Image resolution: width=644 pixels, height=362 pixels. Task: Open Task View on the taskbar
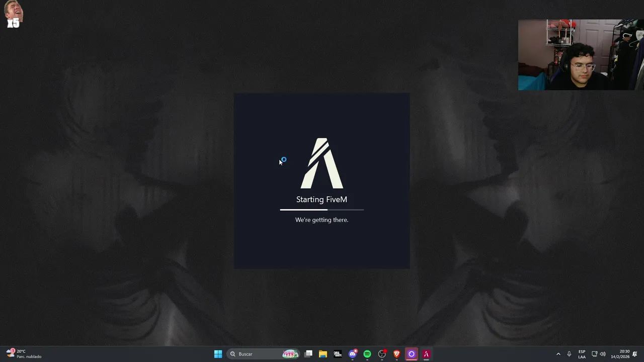tap(308, 354)
